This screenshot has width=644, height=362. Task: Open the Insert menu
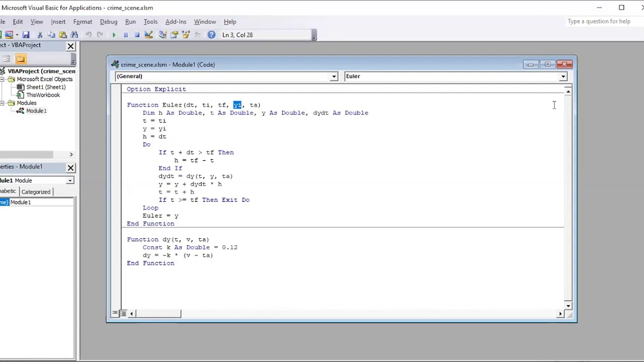click(x=58, y=22)
